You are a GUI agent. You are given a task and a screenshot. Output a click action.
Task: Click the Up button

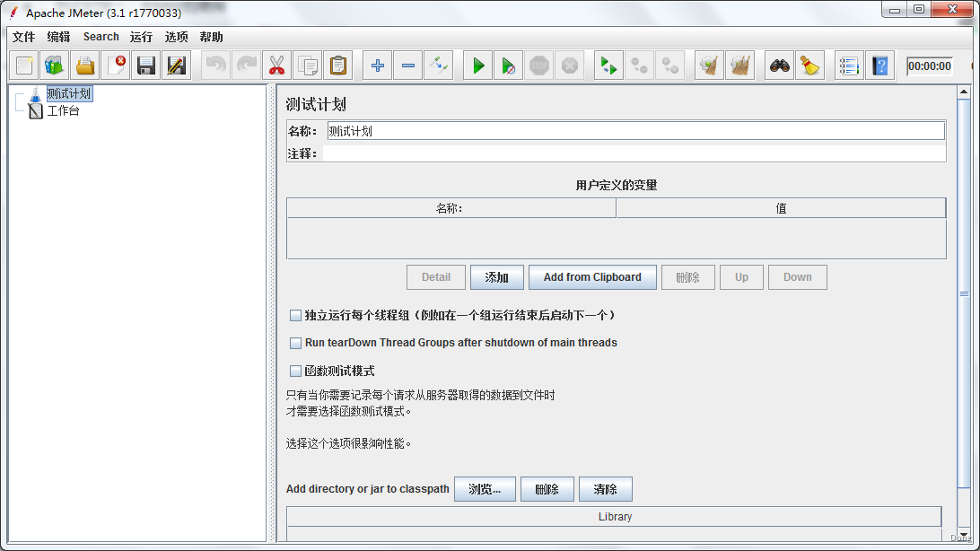pos(741,277)
